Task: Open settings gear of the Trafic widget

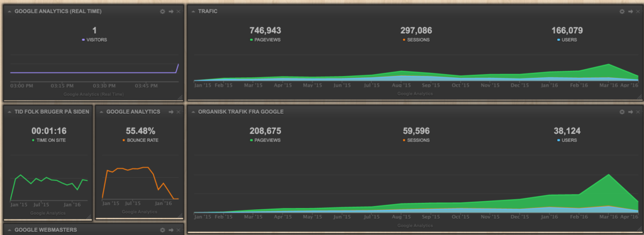Action: (x=622, y=11)
